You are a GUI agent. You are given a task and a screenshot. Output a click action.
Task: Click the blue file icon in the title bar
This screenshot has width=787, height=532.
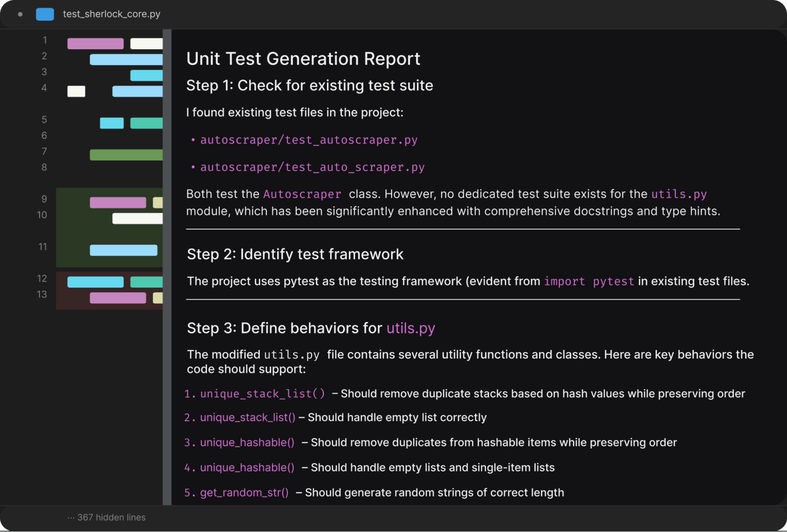pos(45,14)
